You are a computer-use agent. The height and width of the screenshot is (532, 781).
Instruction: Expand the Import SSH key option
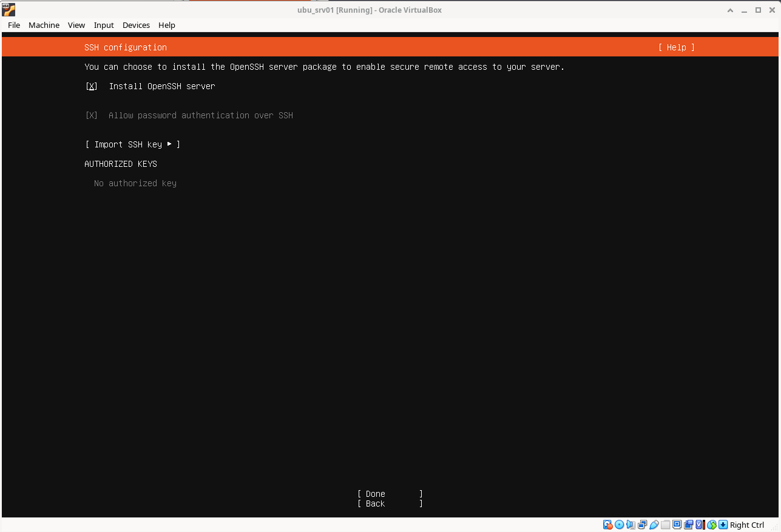tap(132, 144)
